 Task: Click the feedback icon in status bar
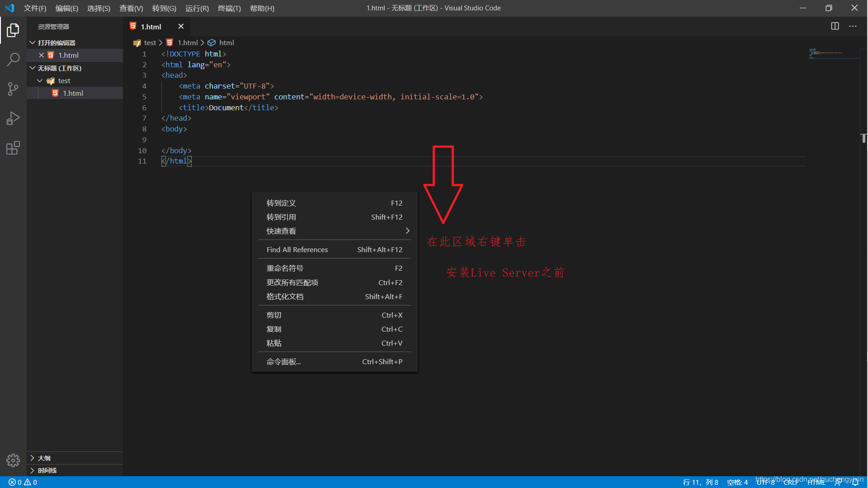[838, 482]
